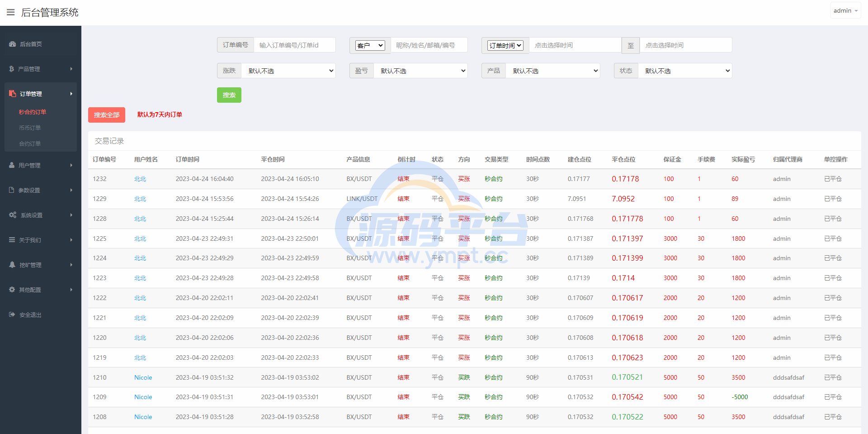Viewport: 868px width, 434px height.
Task: Click 90秒 in order 1208 row
Action: [533, 417]
